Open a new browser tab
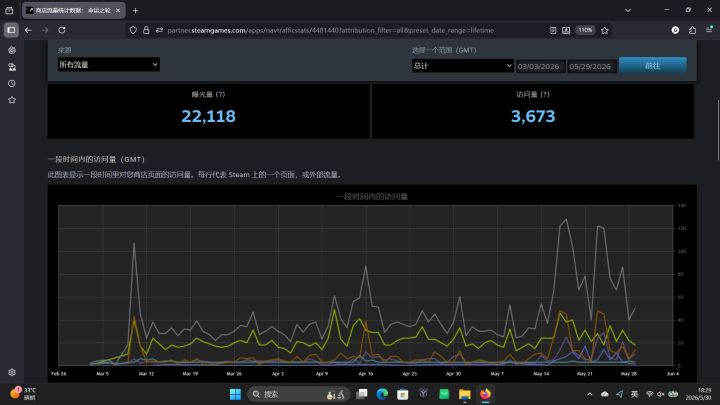 [x=135, y=10]
